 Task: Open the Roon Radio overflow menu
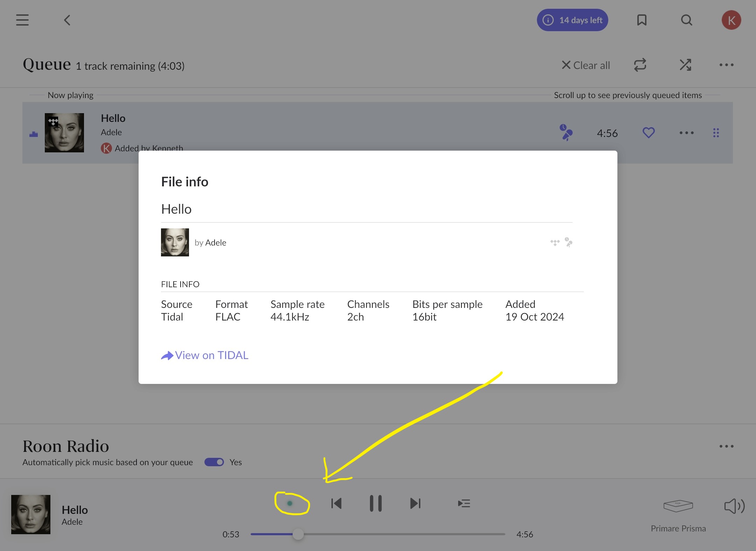[x=726, y=446]
